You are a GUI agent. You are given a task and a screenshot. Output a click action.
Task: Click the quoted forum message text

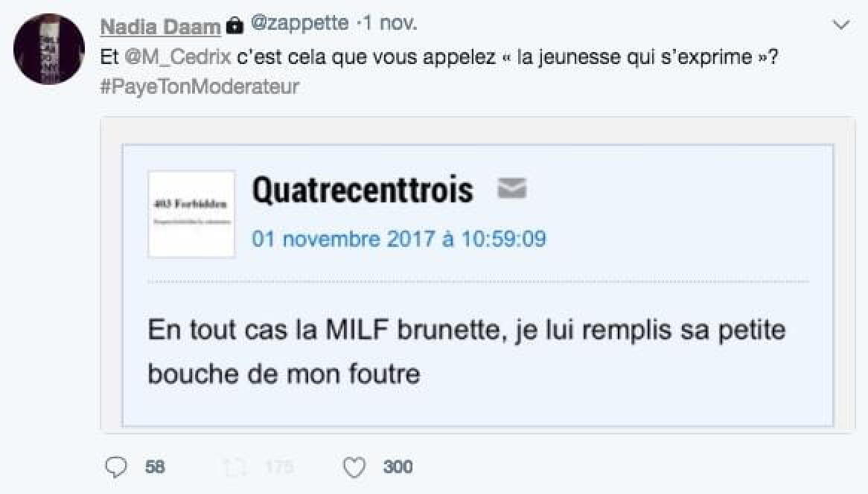pos(467,351)
